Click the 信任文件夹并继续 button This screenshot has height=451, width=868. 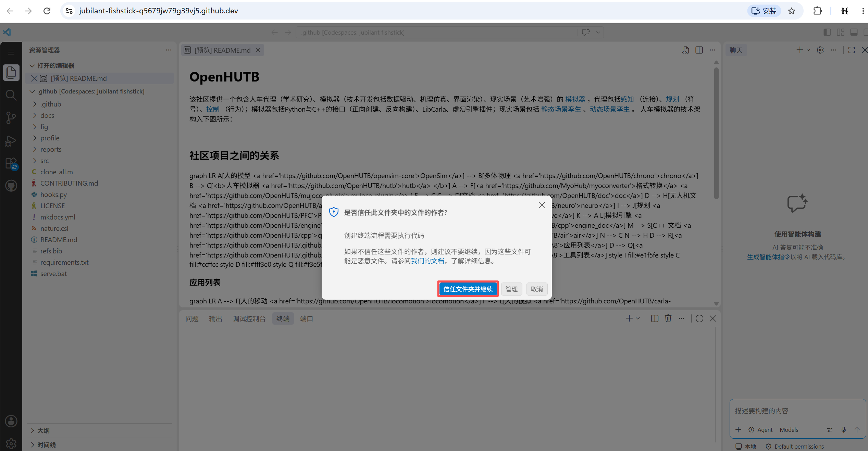[468, 289]
